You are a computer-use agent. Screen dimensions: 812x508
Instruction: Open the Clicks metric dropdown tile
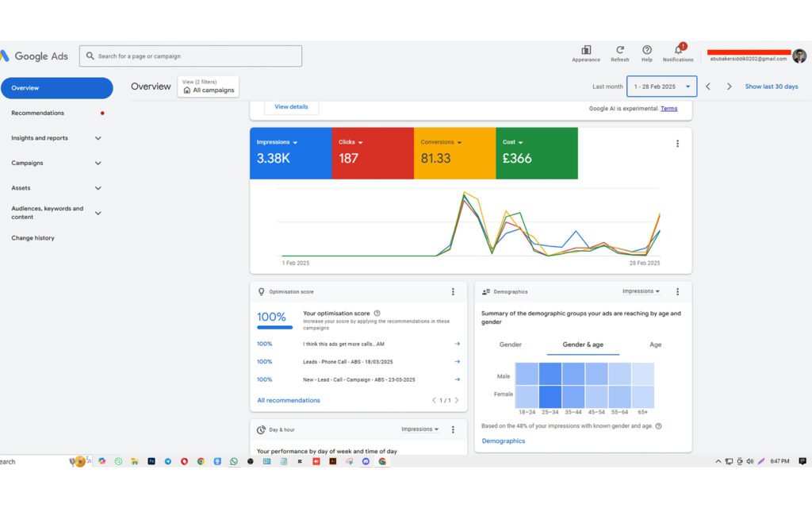click(373, 153)
